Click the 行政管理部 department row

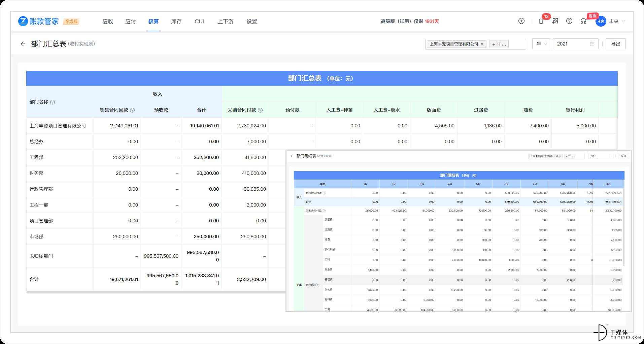click(x=41, y=189)
